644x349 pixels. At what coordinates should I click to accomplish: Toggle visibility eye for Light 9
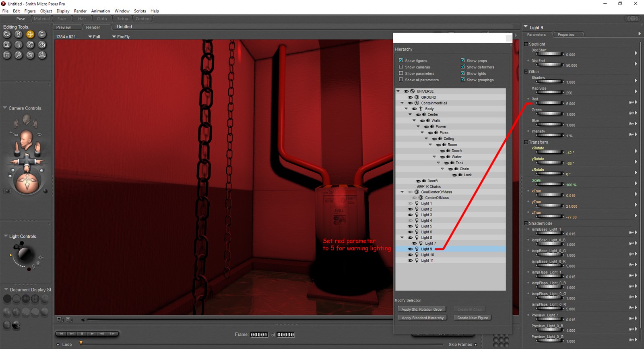click(x=410, y=249)
